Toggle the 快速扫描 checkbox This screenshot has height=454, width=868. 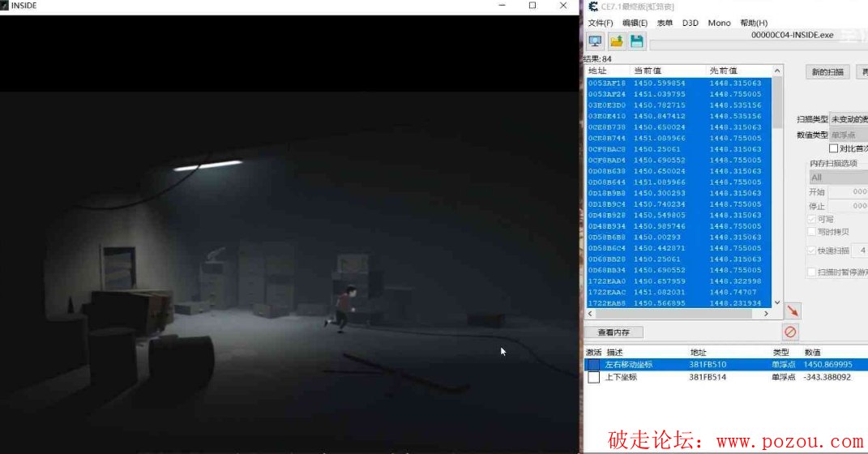click(x=811, y=251)
